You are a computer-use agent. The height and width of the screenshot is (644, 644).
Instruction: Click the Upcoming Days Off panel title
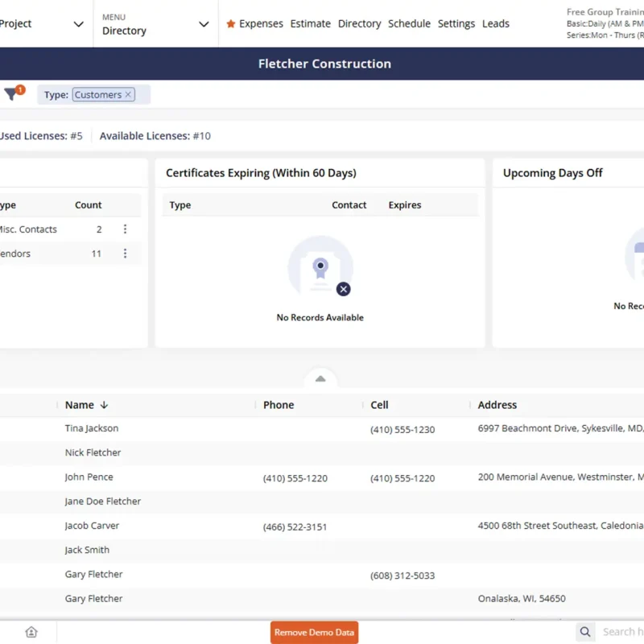552,173
